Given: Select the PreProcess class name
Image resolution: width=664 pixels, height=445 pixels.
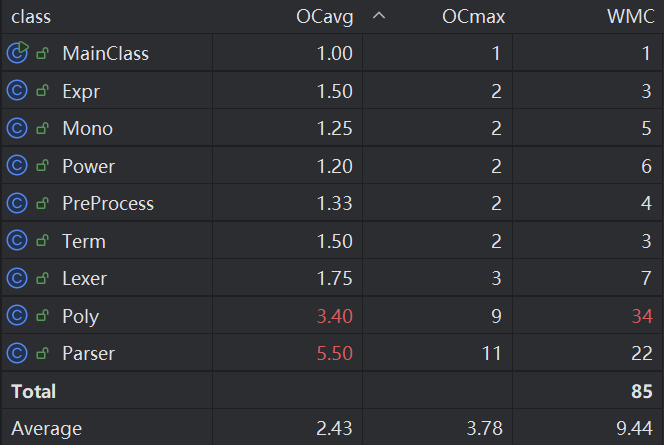Looking at the screenshot, I should (x=108, y=203).
